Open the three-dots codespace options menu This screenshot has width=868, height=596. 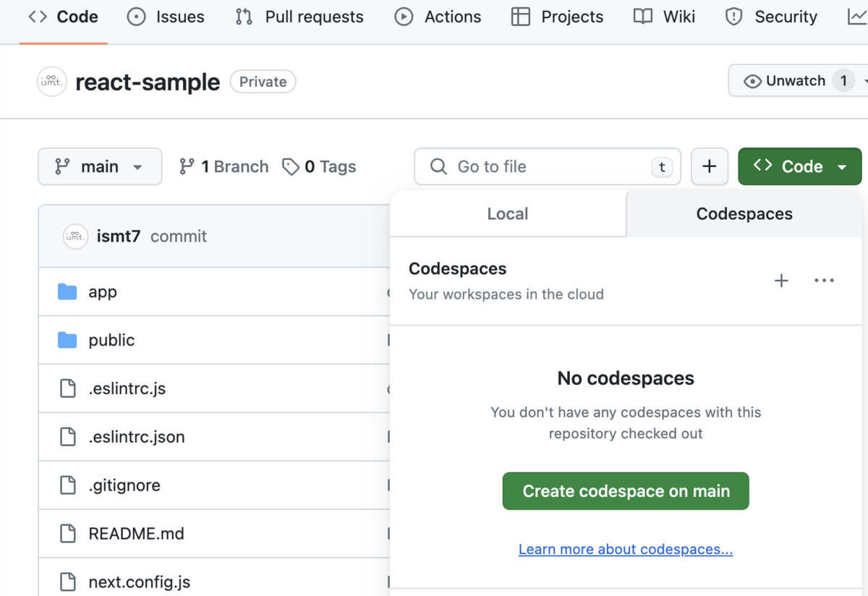click(825, 281)
